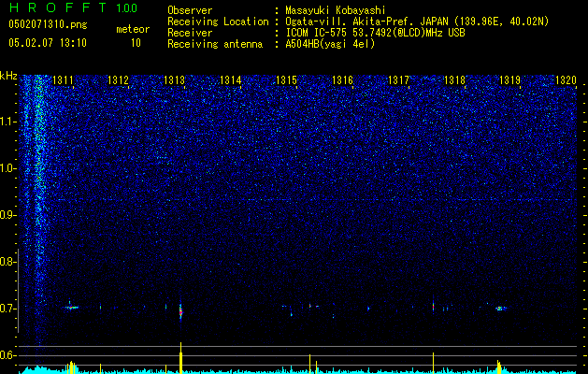588x374 pixels.
Task: Click the kHz axis label
Action: pos(8,76)
